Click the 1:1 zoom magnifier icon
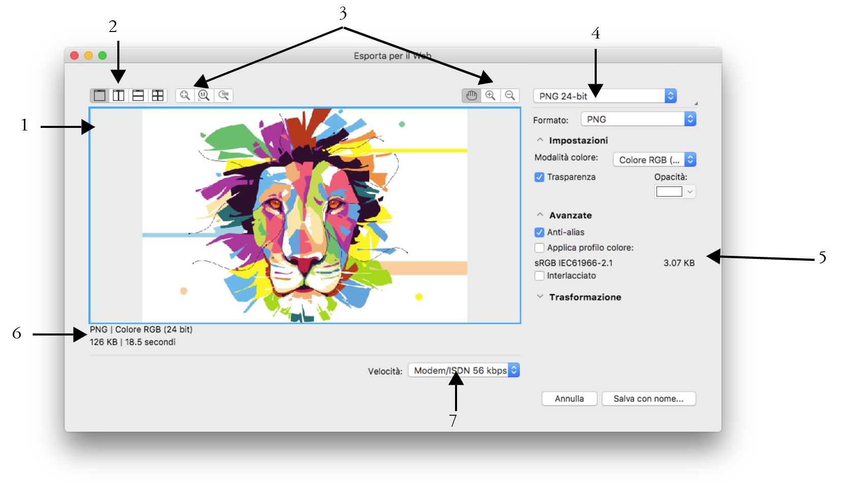The image size is (842, 504). tap(204, 95)
